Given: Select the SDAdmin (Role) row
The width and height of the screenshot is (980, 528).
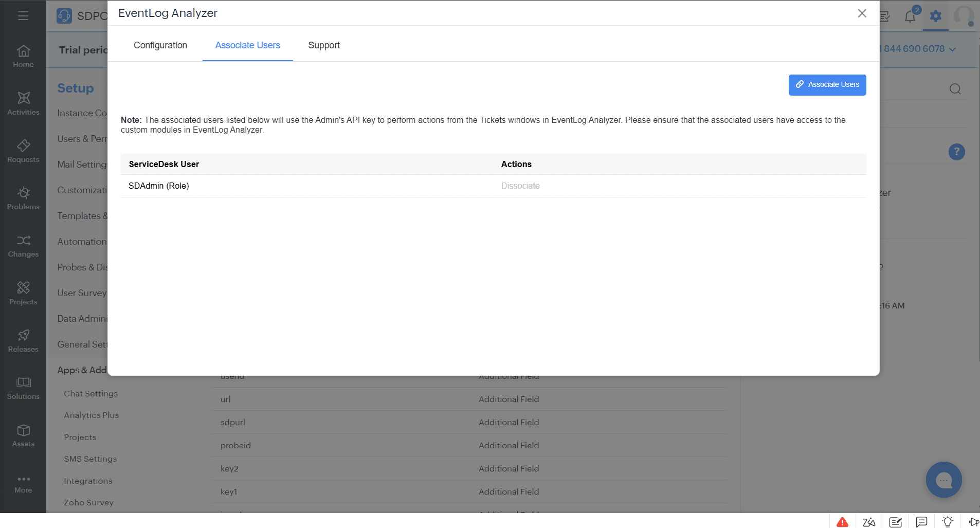Looking at the screenshot, I should pos(494,186).
